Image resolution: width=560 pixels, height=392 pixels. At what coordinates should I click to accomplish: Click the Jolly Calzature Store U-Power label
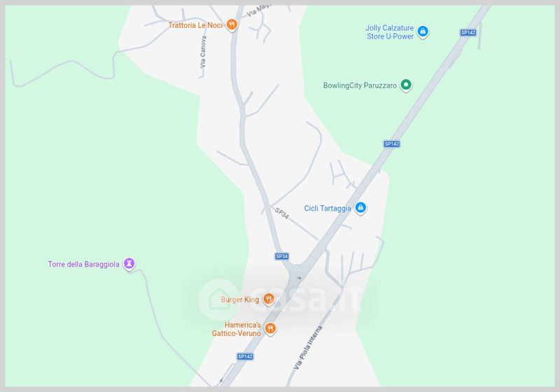[390, 32]
